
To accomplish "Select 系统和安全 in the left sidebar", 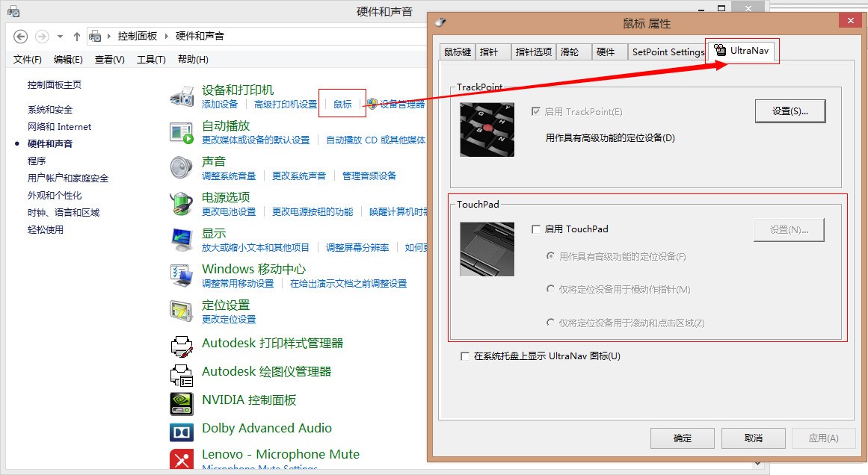I will [x=50, y=110].
